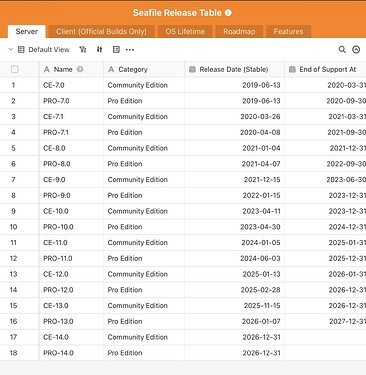Click the row height icon in toolbar
Screen dimensions: 366x375
[116, 50]
